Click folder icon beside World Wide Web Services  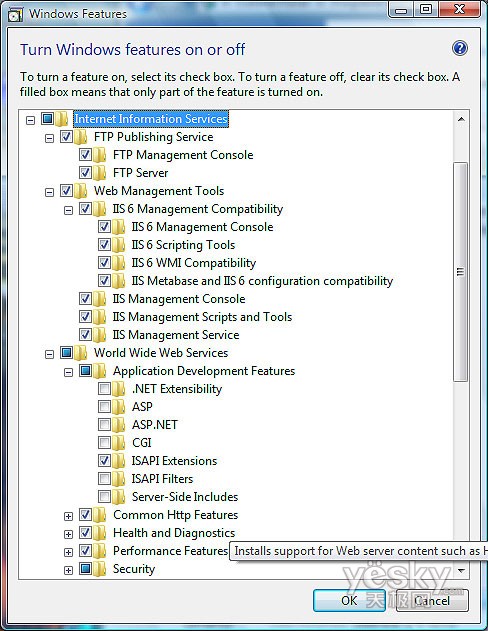[x=81, y=353]
